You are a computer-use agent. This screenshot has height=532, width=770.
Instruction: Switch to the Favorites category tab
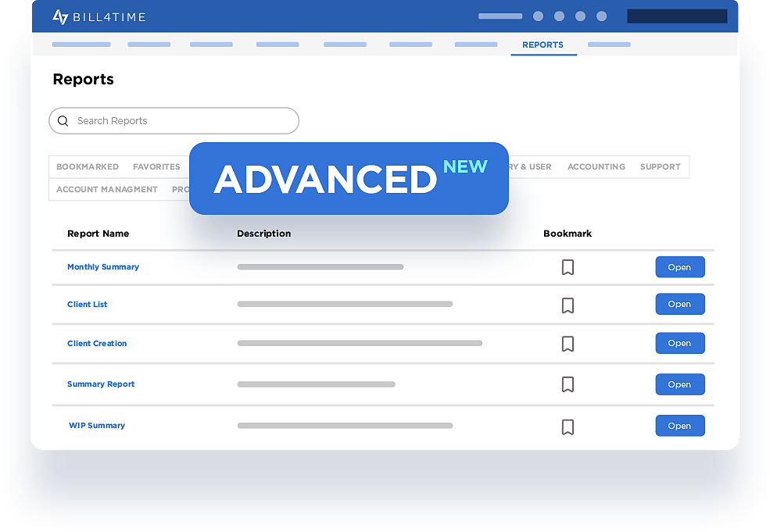click(x=156, y=167)
